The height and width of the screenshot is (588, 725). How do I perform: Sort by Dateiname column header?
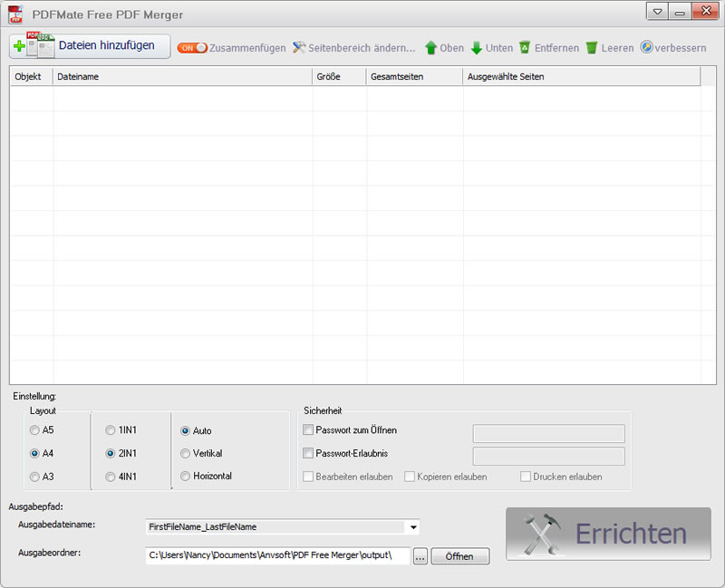[183, 77]
